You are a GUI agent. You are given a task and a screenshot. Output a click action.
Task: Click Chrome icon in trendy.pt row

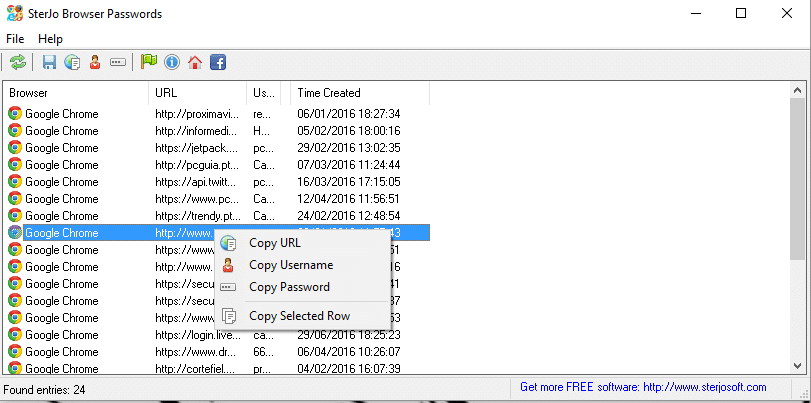pyautogui.click(x=15, y=216)
